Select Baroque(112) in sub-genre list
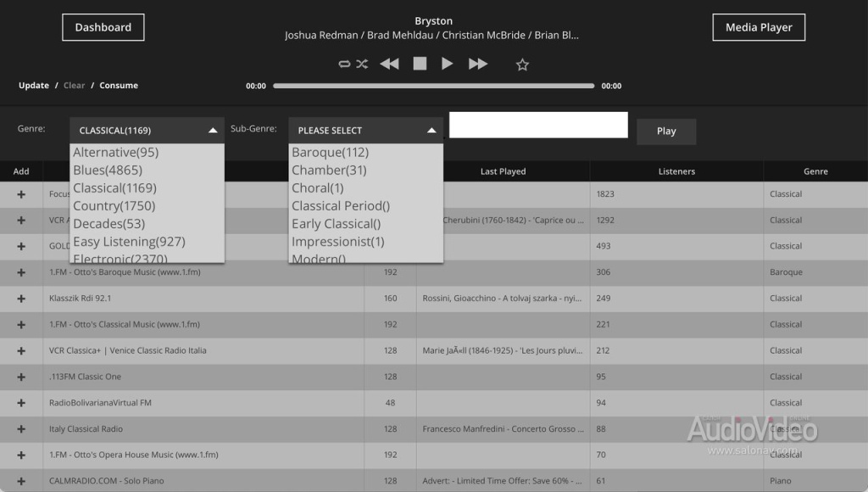Viewport: 868px width, 492px height. pos(331,153)
